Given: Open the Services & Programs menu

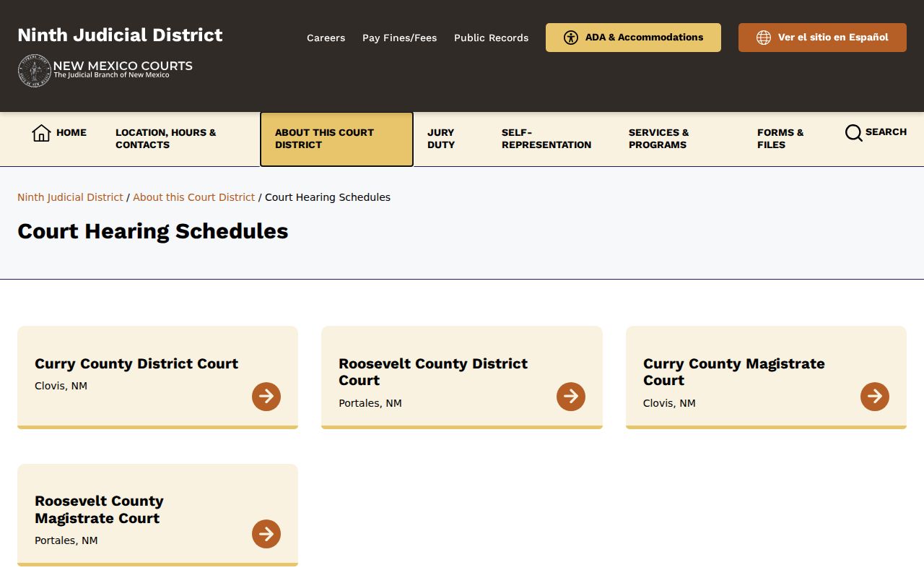Looking at the screenshot, I should [659, 139].
